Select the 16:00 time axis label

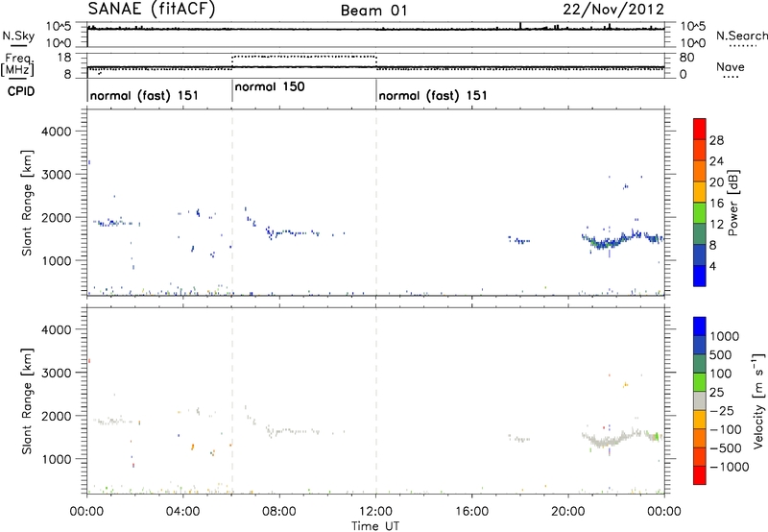click(471, 512)
